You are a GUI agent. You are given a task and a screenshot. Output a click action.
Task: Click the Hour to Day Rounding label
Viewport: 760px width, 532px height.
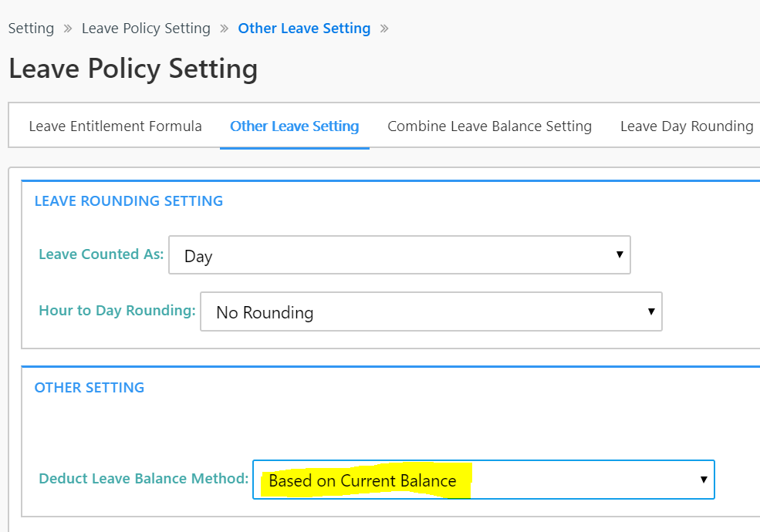[117, 311]
